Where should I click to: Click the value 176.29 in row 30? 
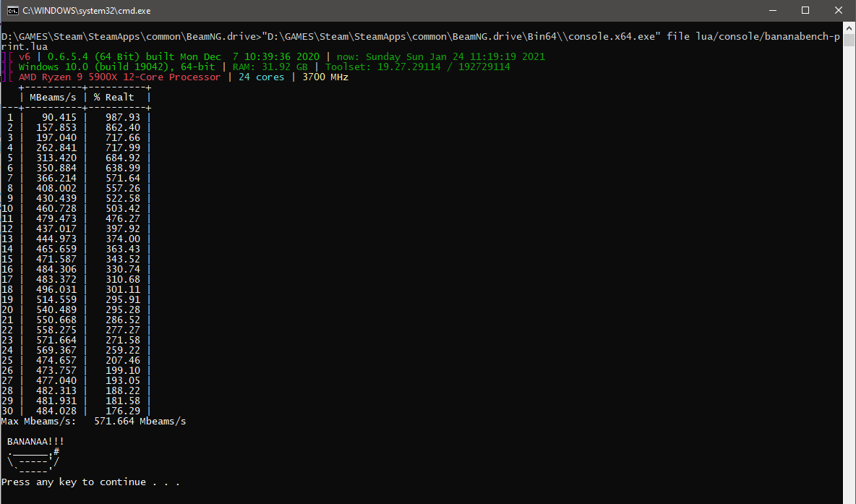click(x=123, y=411)
